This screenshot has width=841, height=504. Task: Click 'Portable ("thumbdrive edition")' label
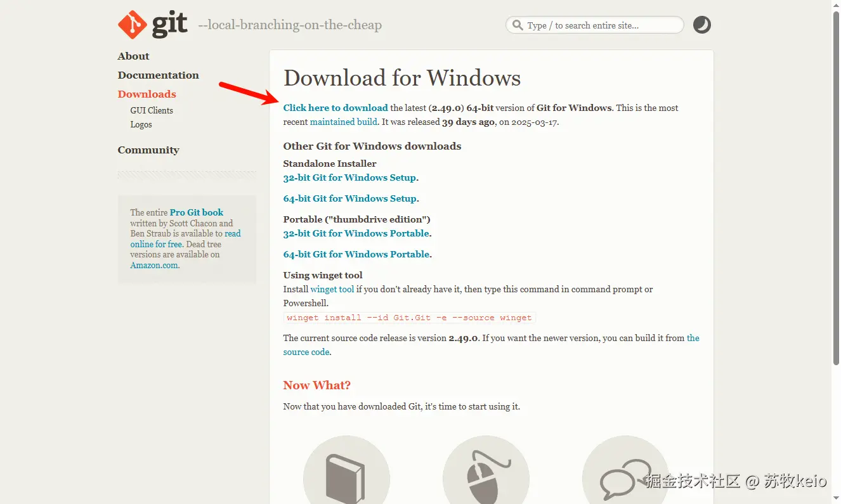click(x=357, y=219)
